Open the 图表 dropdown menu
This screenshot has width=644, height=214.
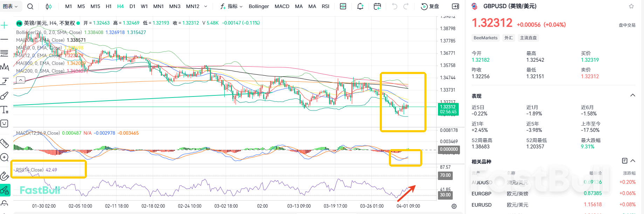(11, 6)
